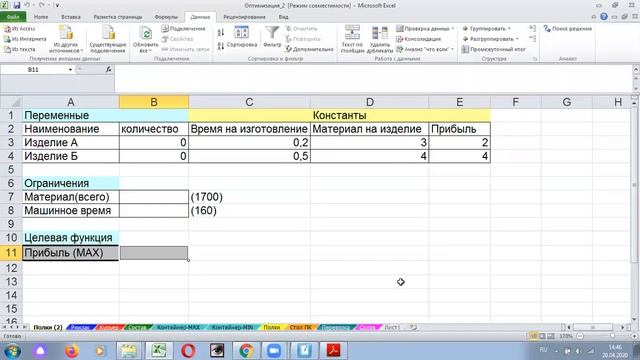Screen dimensions: 640x360
Task: Click the show detail outline icon
Action: [x=532, y=28]
